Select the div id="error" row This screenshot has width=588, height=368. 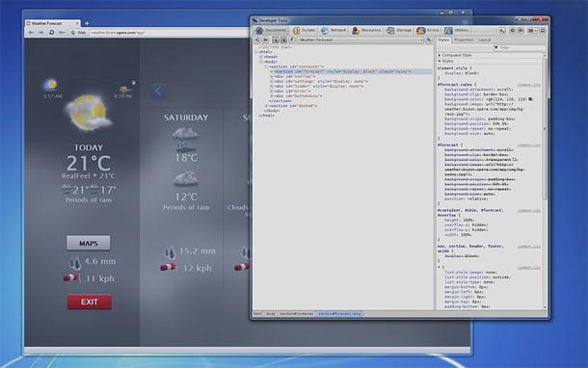(x=292, y=92)
